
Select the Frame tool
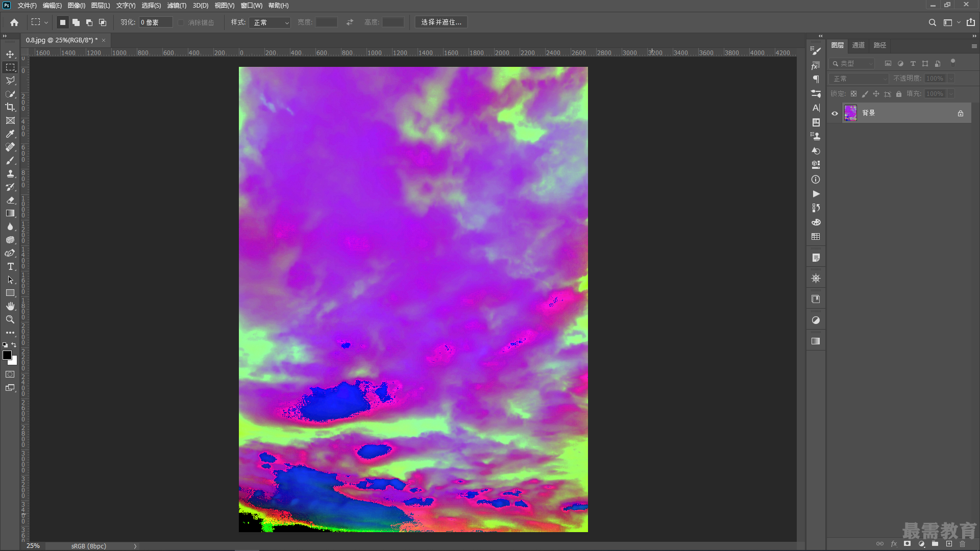click(x=10, y=120)
